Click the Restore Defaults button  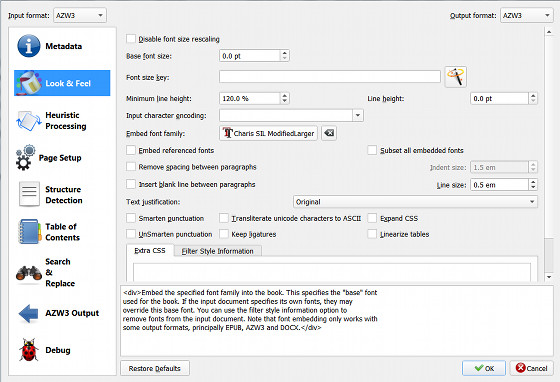[155, 368]
